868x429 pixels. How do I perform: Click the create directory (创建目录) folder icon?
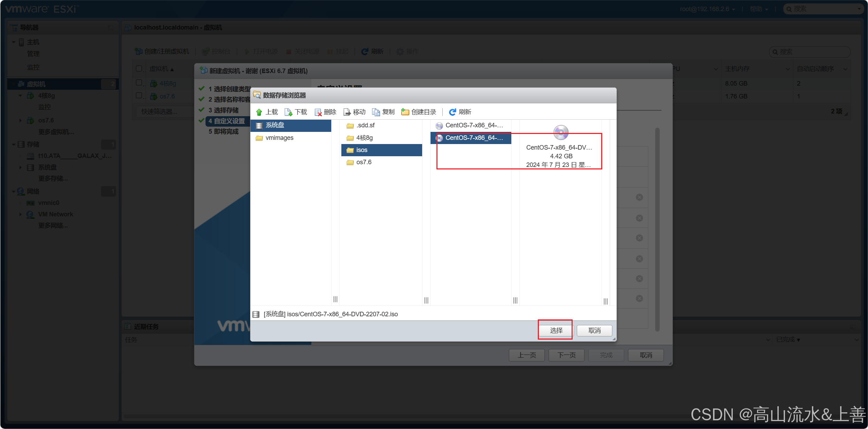(x=405, y=112)
